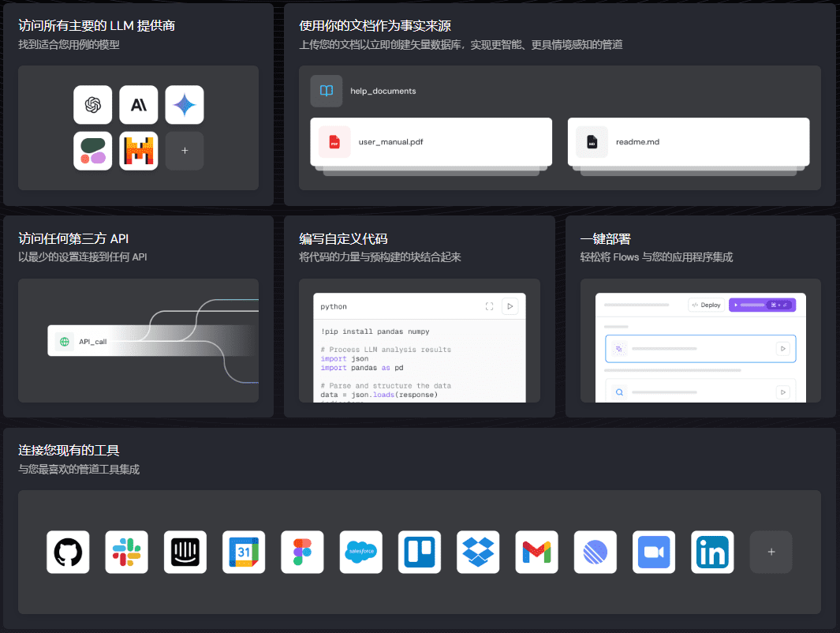Image resolution: width=840 pixels, height=633 pixels.
Task: Click the Intercom integration icon
Action: tap(185, 552)
